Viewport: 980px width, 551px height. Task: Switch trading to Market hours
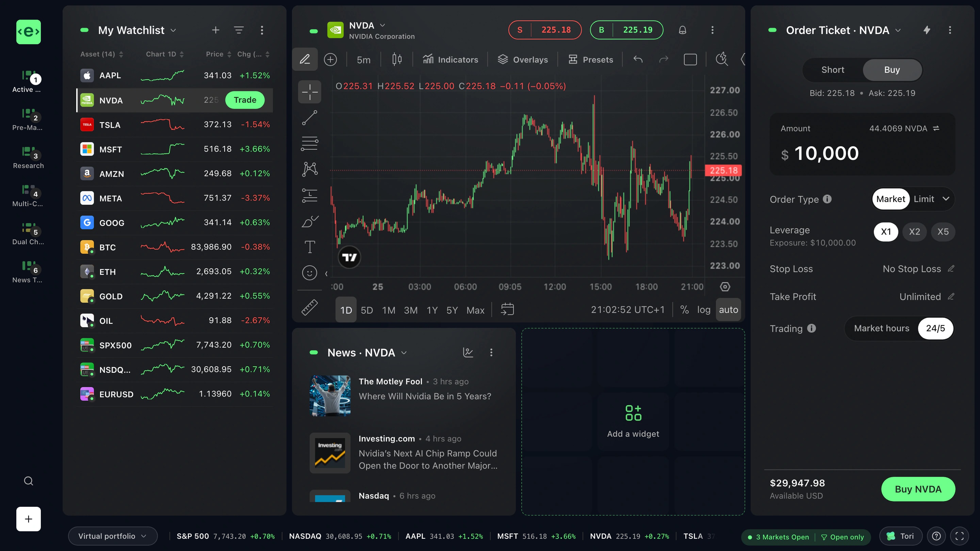[881, 328]
